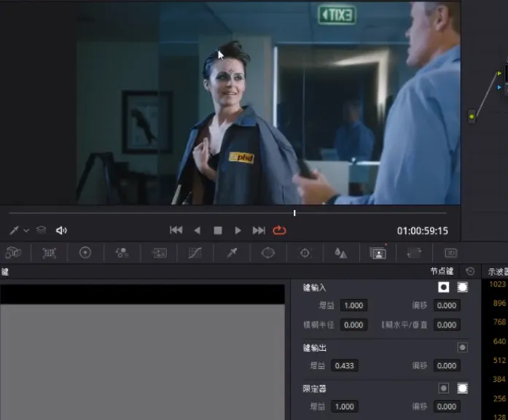This screenshot has width=508, height=420.
Task: Open the Blur/Sharpen palette
Action: [341, 253]
